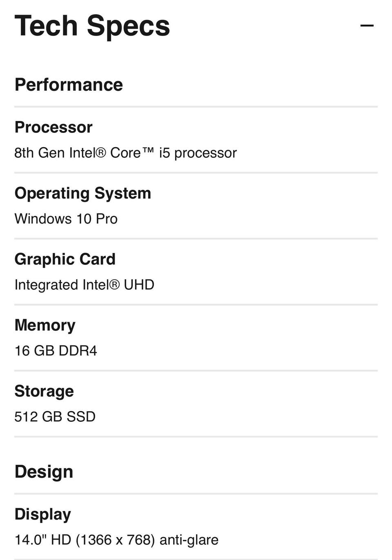Select the 512 GB SSD value
Viewport: 392px width, 560px height.
pyautogui.click(x=55, y=417)
